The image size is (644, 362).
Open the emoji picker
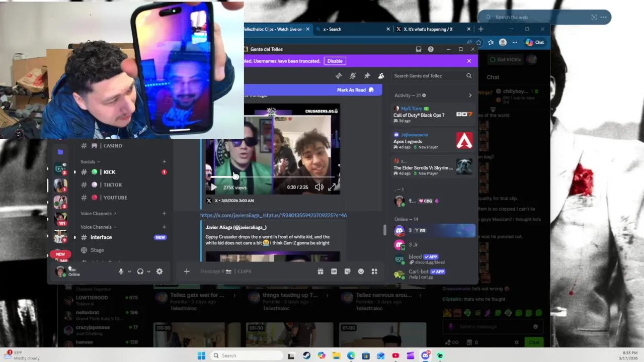tap(361, 271)
